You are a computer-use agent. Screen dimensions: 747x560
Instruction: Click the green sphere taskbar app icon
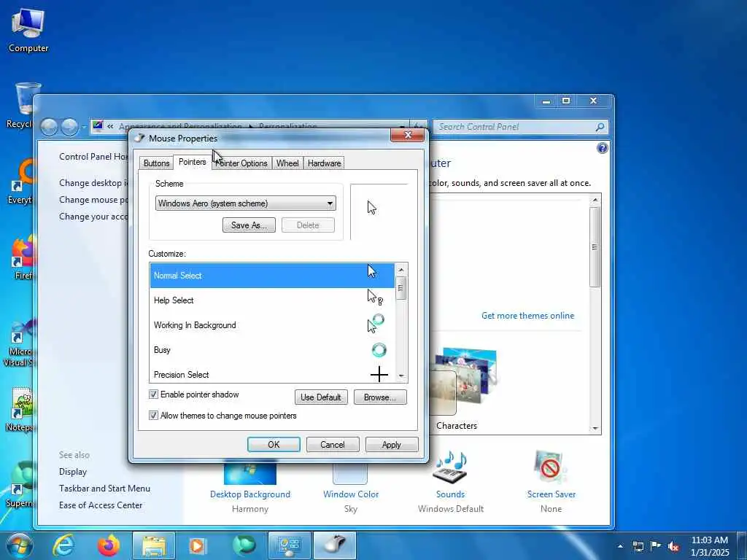tap(244, 545)
